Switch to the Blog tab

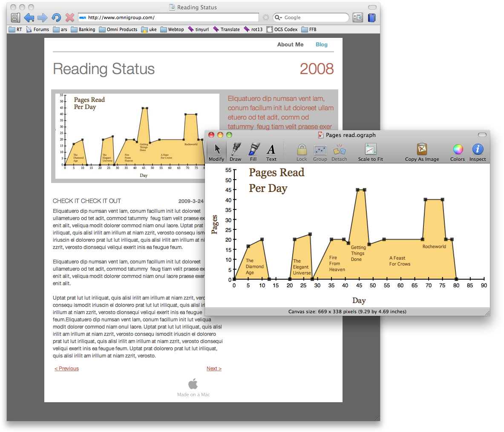click(x=321, y=44)
